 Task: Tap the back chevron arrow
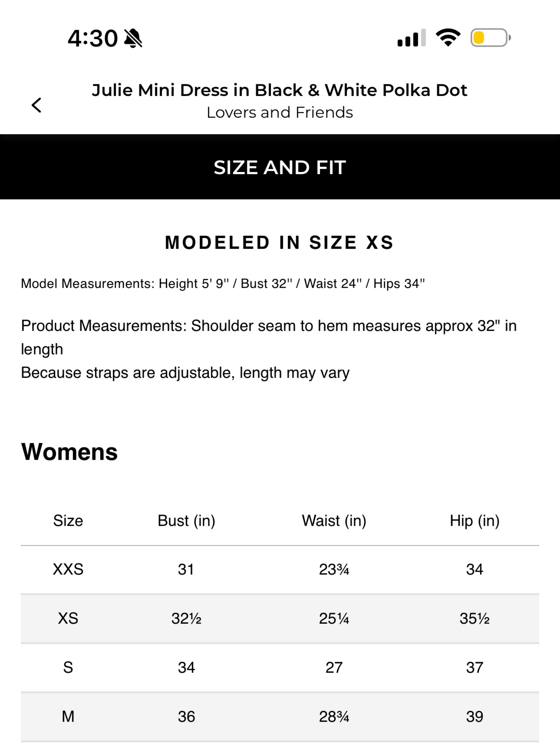[x=36, y=105]
